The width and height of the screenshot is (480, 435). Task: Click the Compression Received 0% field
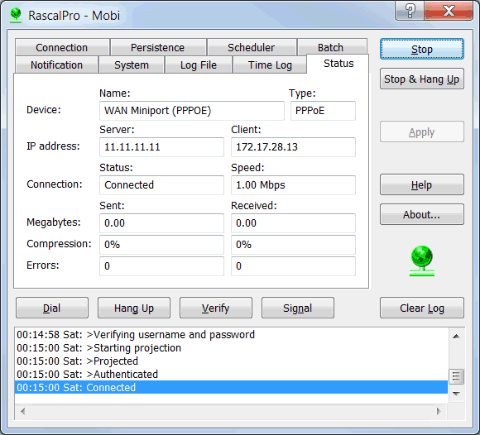coord(293,245)
